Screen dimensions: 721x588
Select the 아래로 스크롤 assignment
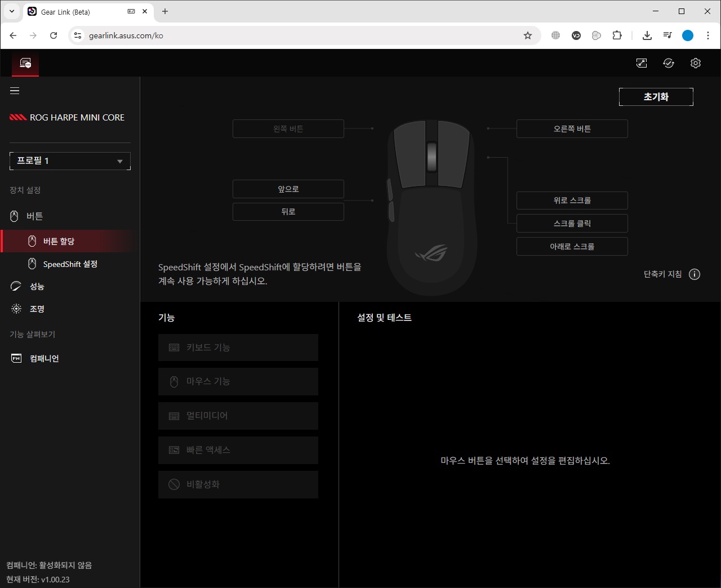click(572, 247)
